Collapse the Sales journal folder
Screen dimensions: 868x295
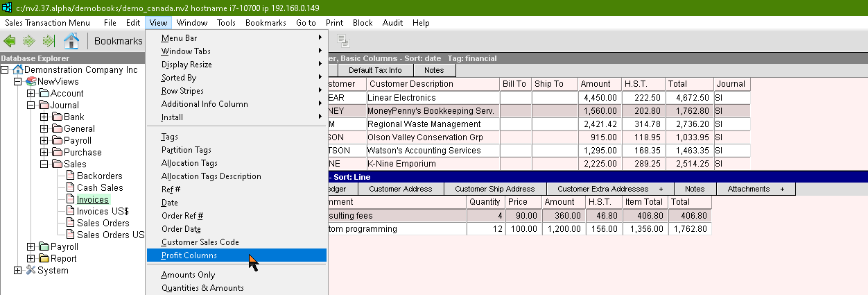(44, 164)
